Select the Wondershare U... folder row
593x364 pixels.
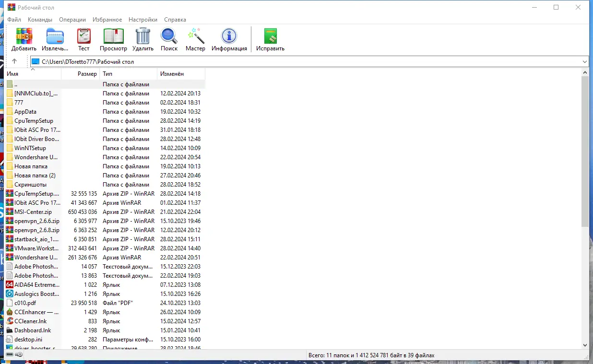coord(105,157)
